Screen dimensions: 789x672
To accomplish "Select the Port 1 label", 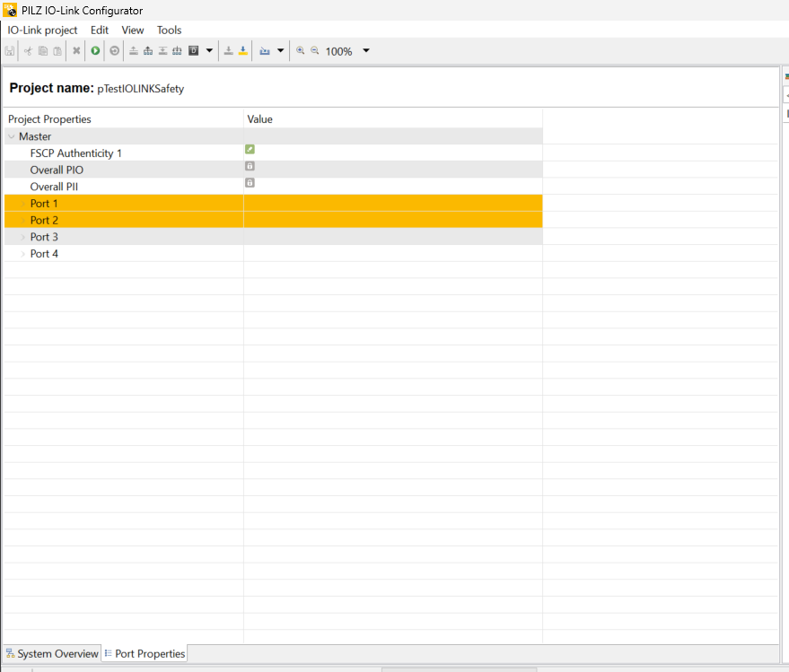I will pyautogui.click(x=44, y=203).
